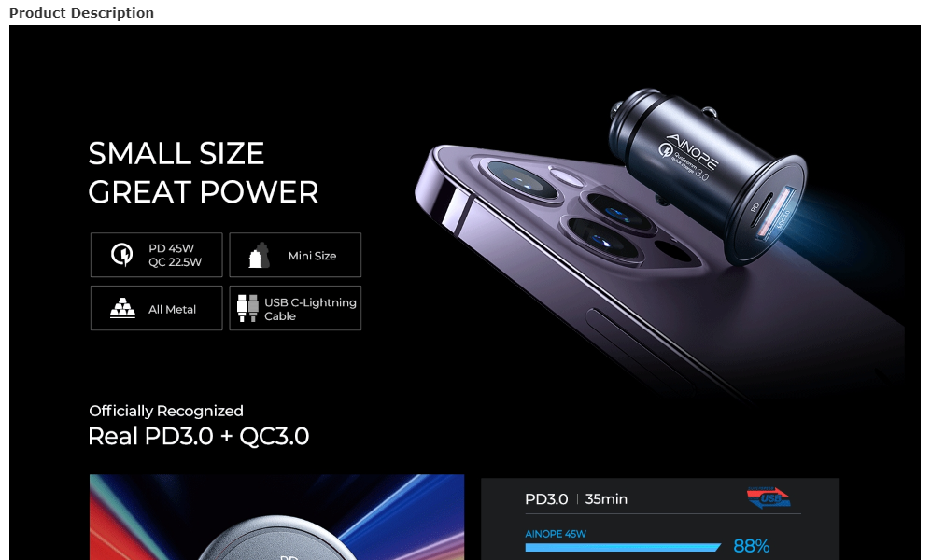
Task: Select the USB C-Lightning Cable box
Action: pos(295,308)
